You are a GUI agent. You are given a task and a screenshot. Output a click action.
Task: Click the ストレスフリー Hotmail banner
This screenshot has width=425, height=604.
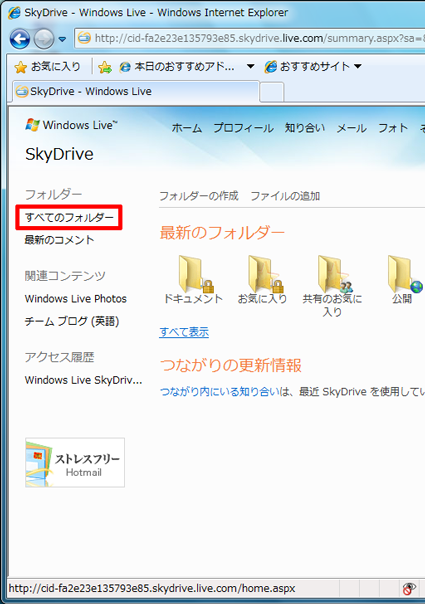pos(75,462)
